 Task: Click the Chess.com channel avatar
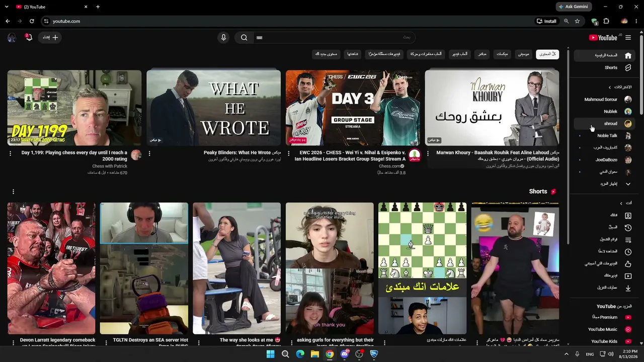(414, 155)
